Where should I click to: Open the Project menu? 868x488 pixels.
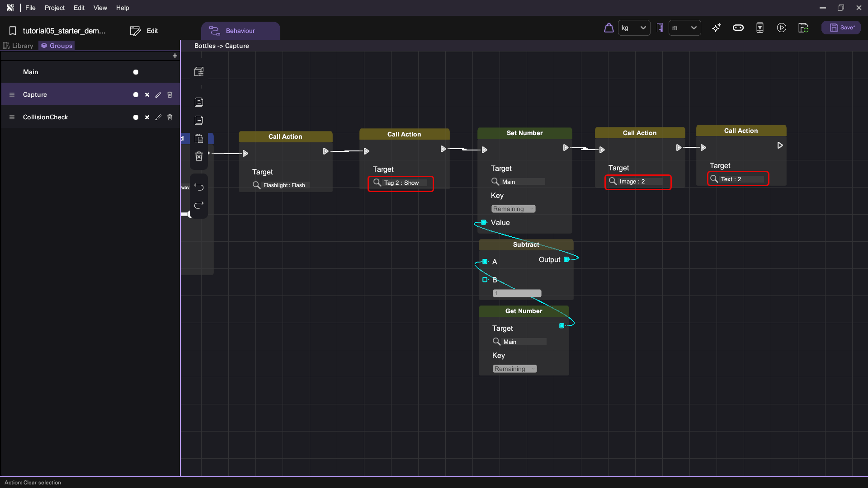[54, 8]
